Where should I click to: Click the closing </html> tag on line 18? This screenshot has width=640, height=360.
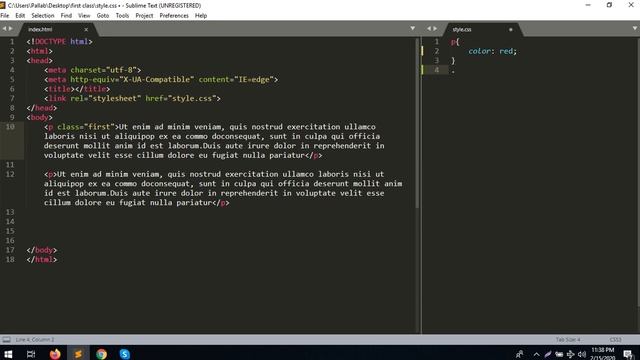(x=42, y=260)
